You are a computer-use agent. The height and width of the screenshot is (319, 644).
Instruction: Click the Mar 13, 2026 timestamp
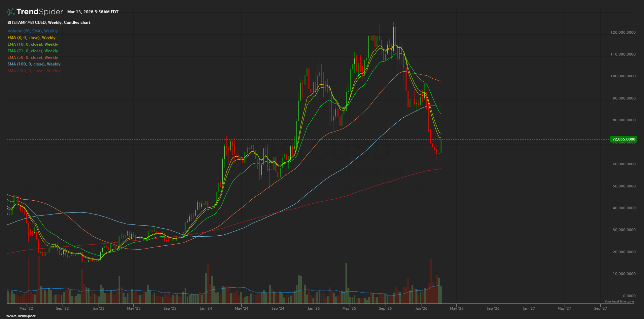[x=92, y=12]
